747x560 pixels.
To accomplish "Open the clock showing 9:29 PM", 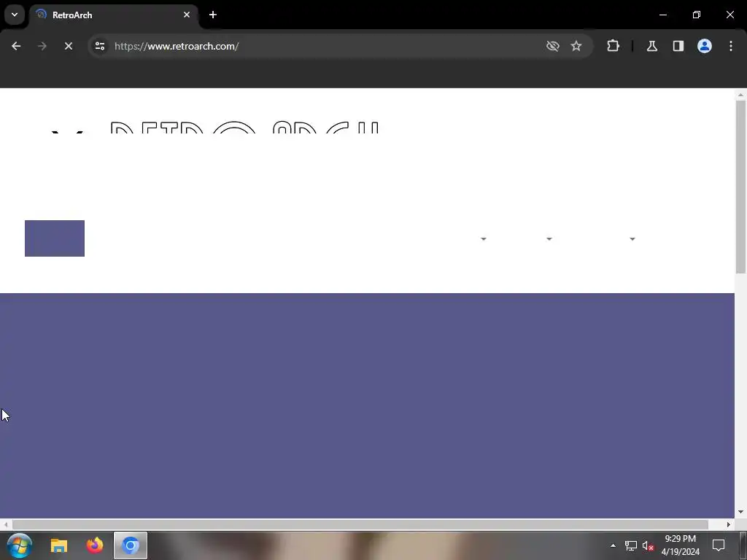I will [x=681, y=545].
